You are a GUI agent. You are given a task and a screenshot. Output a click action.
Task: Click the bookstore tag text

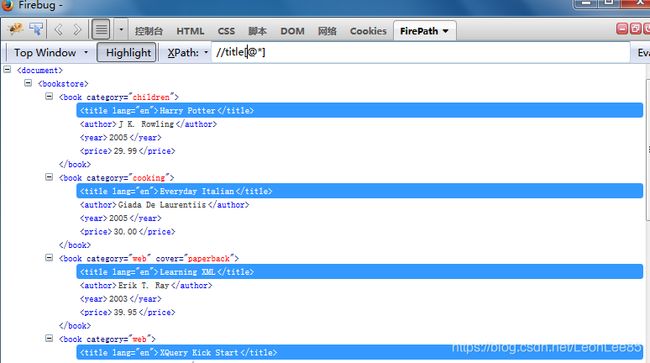pos(63,84)
